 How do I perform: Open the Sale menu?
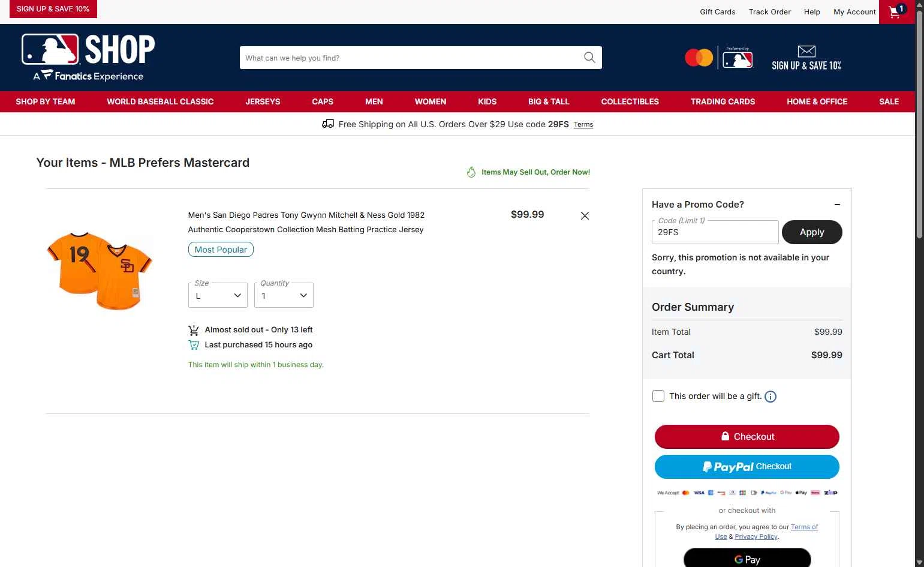coord(889,101)
